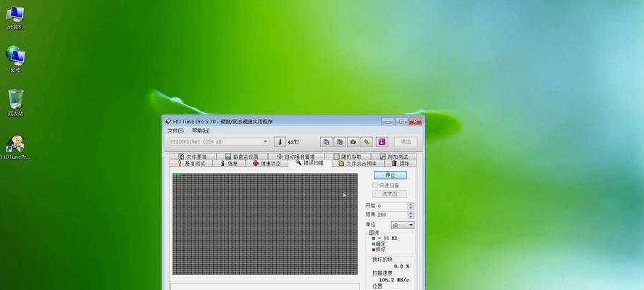Open the Recycle Bin desktop icon
Screen dimensions: 644x290
point(15,103)
